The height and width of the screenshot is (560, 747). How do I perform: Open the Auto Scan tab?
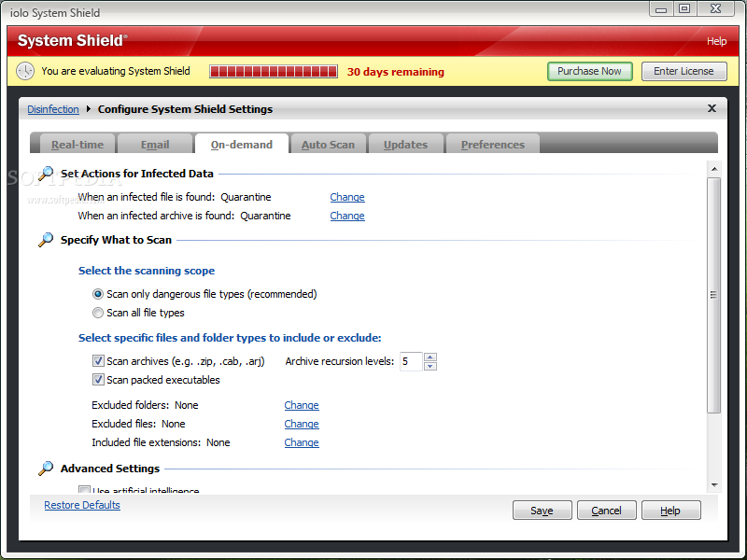[328, 145]
